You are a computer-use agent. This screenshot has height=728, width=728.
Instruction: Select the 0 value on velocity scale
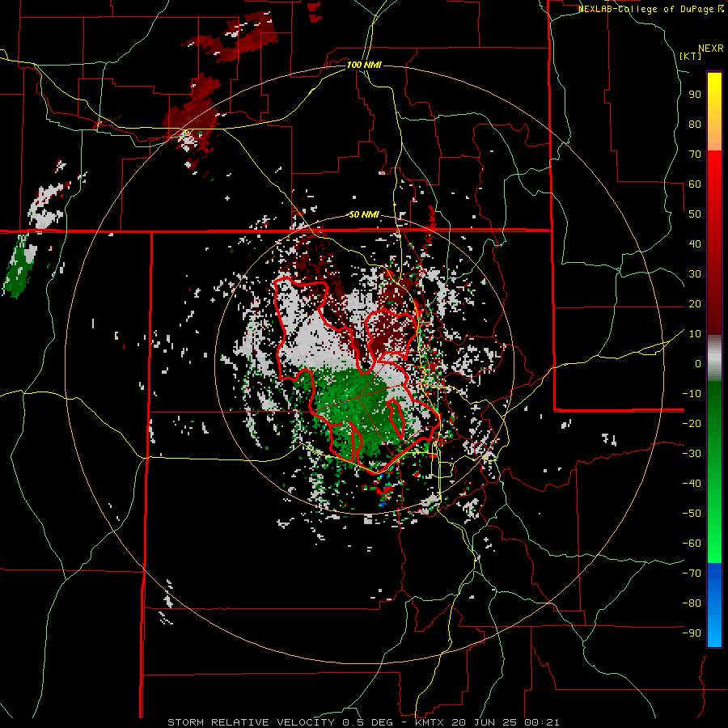point(698,364)
